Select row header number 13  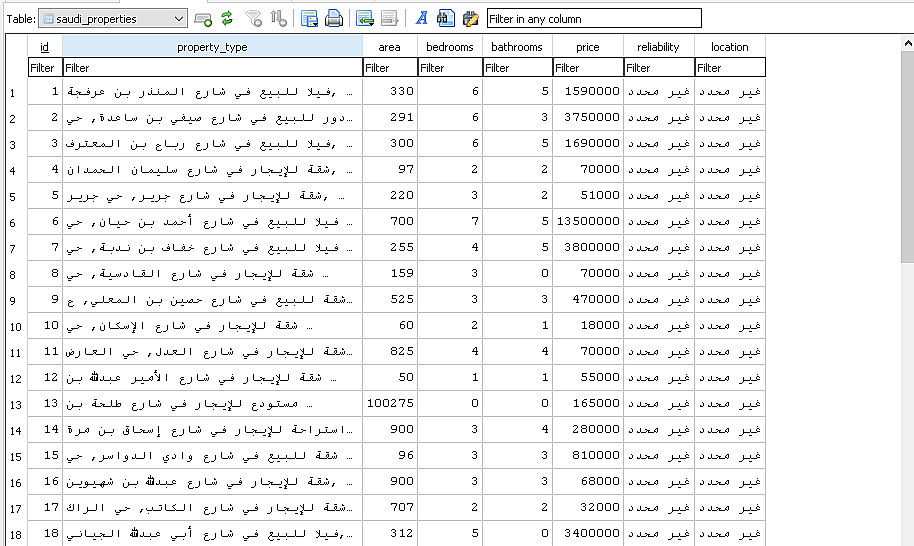point(16,404)
